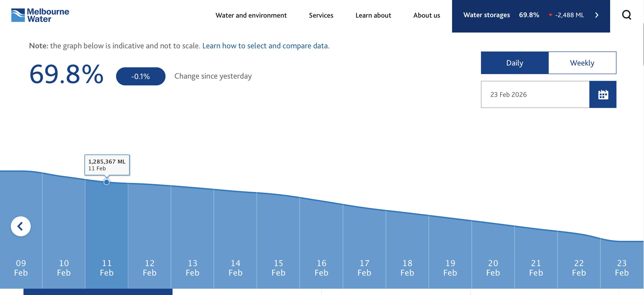
Task: Click the previous dates arrow button
Action: (21, 226)
